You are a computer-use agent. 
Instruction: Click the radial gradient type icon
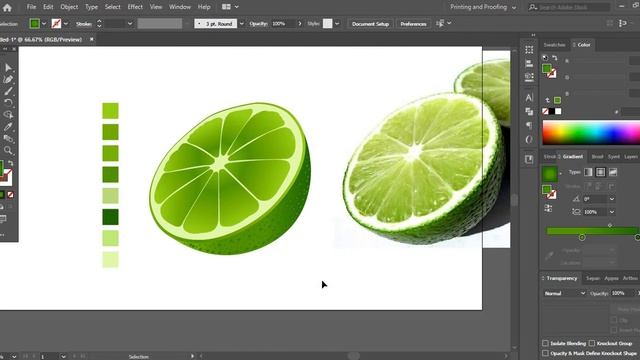(600, 172)
